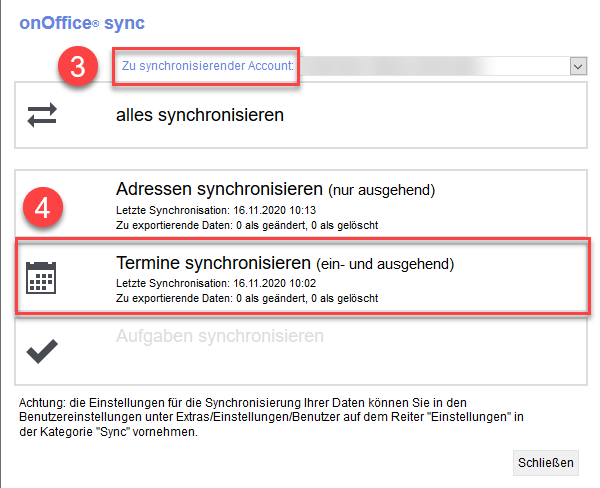Expand the account dropdown arrow

tap(577, 65)
